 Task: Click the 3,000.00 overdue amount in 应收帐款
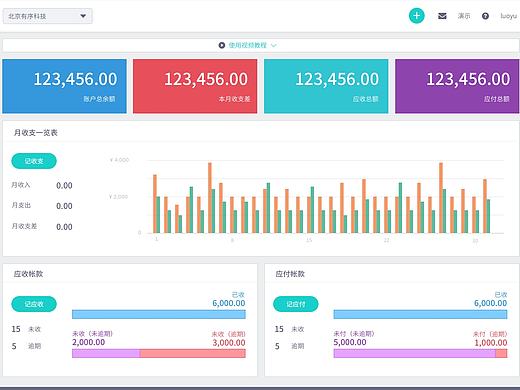[x=229, y=342]
